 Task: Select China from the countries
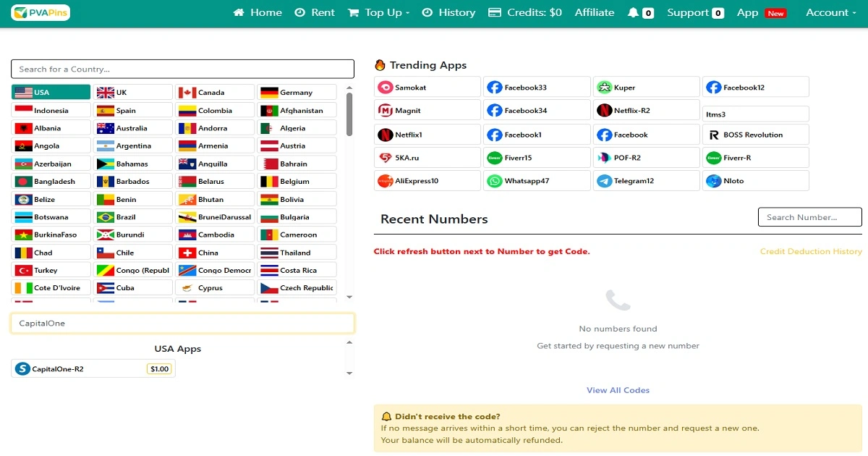pos(215,252)
